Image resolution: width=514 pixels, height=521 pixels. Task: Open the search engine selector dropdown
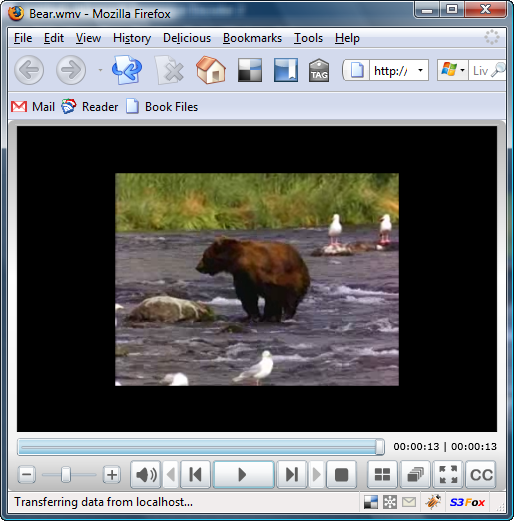pyautogui.click(x=462, y=70)
